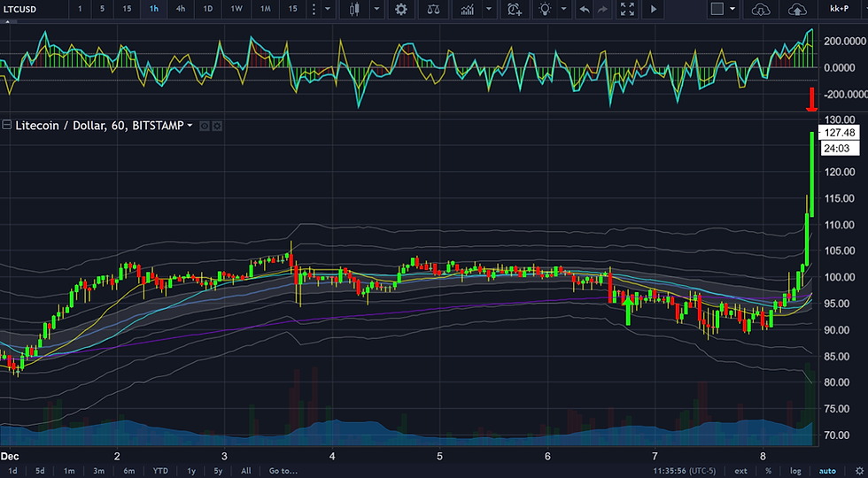
Task: Select the square chart layout icon
Action: point(717,9)
